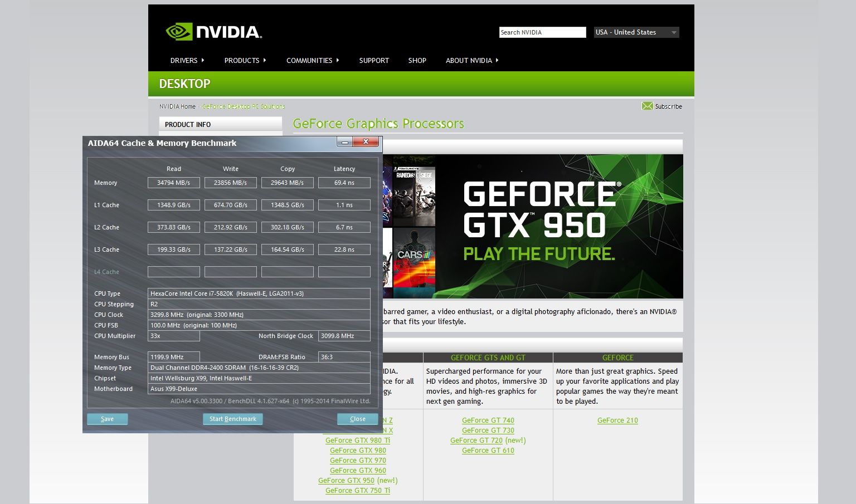Click the Project Cars game thumbnail
Image resolution: width=856 pixels, height=504 pixels.
(x=414, y=263)
